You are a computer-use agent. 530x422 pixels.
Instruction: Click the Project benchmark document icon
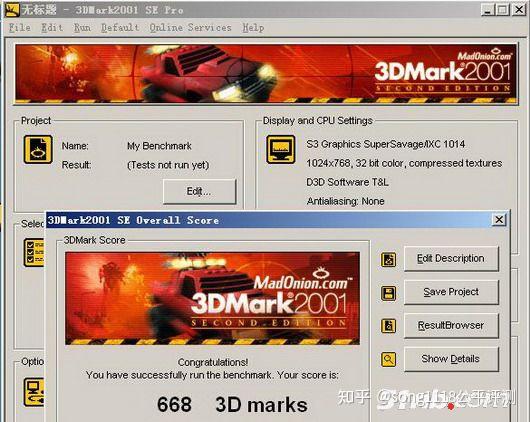click(38, 149)
